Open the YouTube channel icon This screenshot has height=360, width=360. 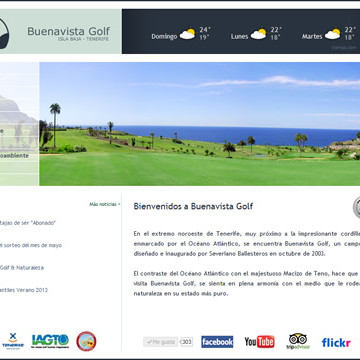point(259,342)
